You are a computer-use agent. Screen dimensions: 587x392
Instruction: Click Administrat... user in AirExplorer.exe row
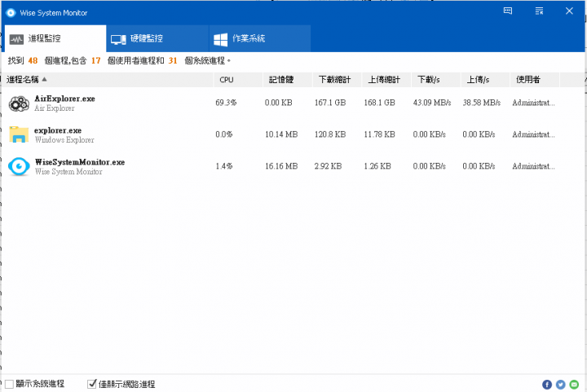click(x=533, y=103)
